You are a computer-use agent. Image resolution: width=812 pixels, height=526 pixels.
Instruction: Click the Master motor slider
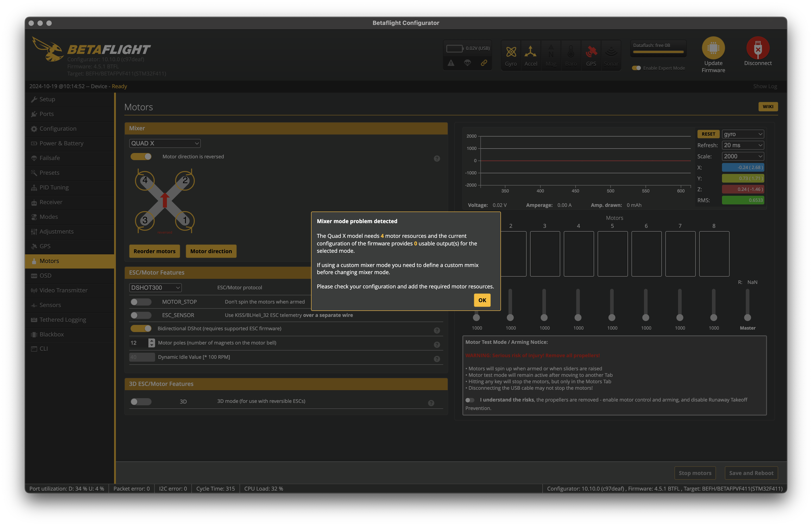click(748, 305)
